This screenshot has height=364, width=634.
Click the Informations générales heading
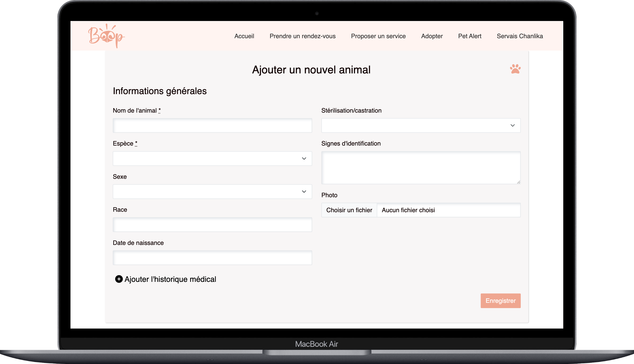[x=160, y=91]
